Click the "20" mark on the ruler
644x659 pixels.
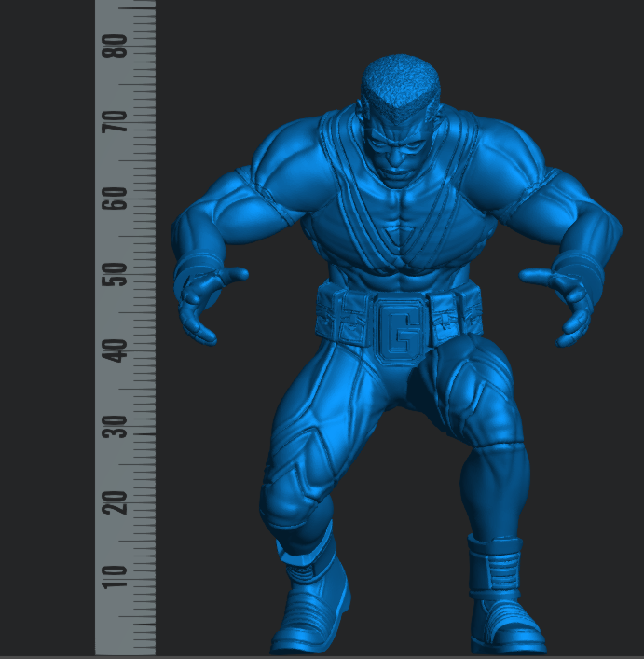(114, 502)
